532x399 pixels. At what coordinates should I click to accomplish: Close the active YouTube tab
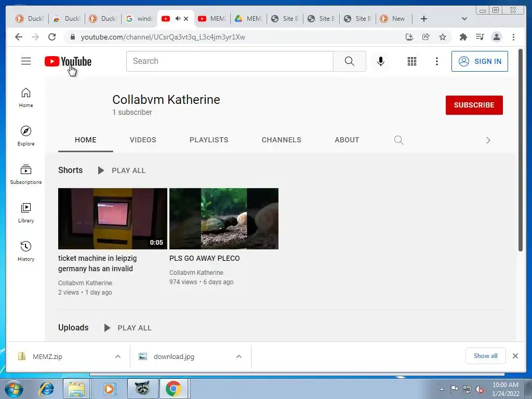click(x=186, y=19)
